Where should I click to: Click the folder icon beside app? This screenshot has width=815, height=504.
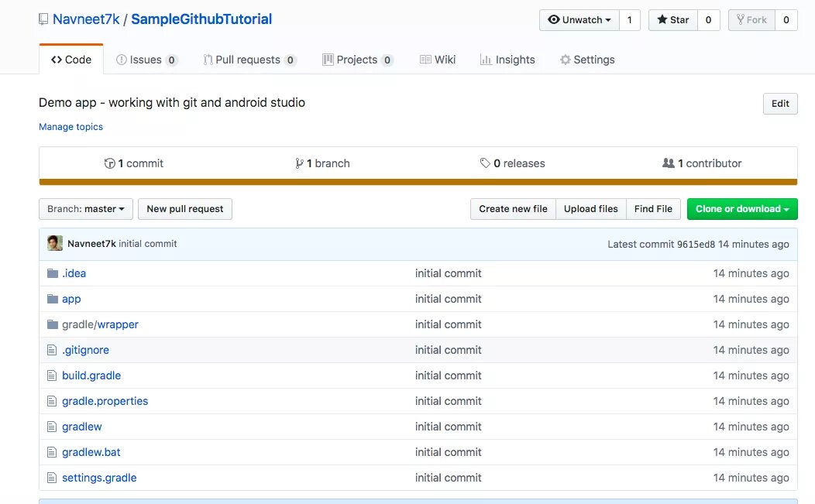coord(53,299)
